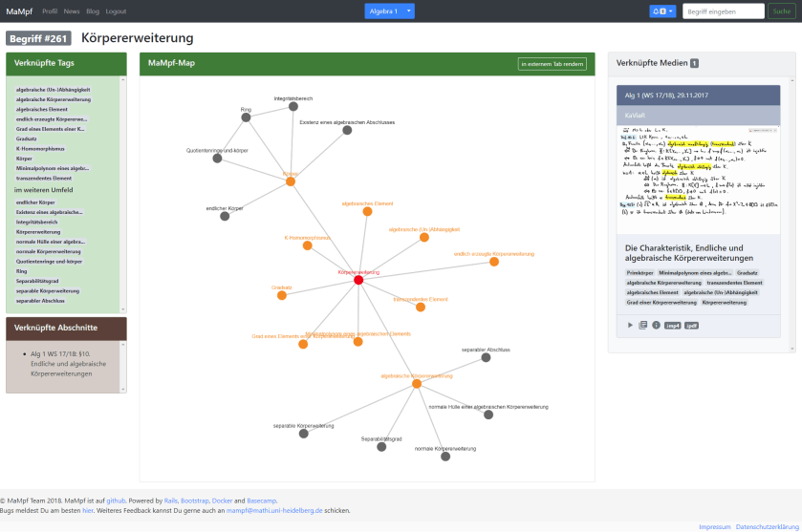Play the lecture video in media card
This screenshot has width=802, height=532.
tap(630, 326)
